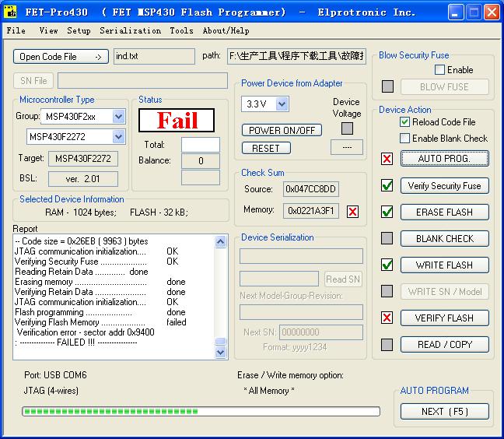
Task: Click 'Verification error - sector addr 0x9400' line
Action: 86,332
